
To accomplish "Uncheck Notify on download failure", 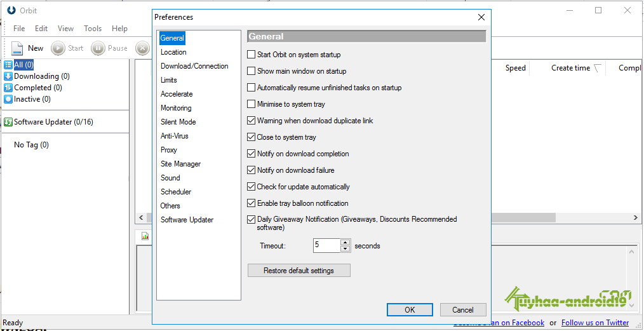I will click(x=251, y=170).
